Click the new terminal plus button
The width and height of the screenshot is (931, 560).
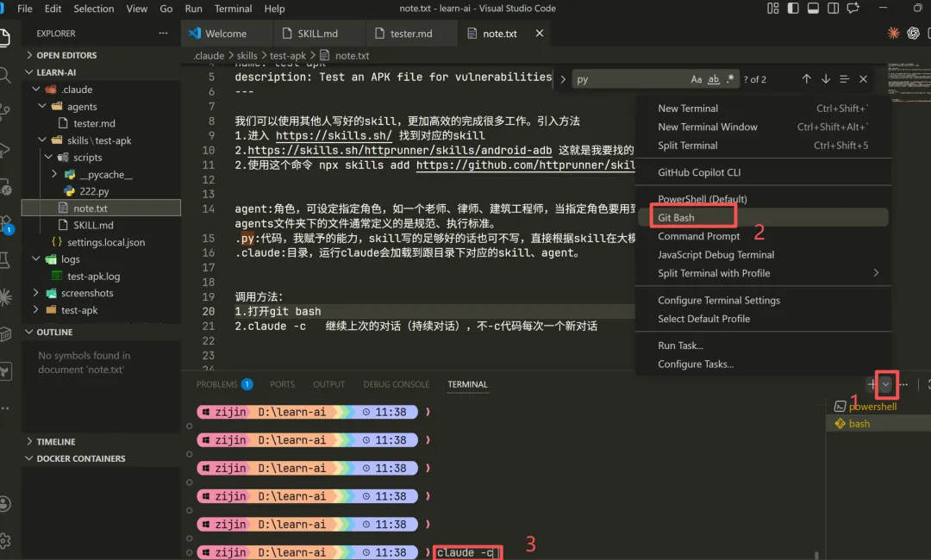[872, 384]
